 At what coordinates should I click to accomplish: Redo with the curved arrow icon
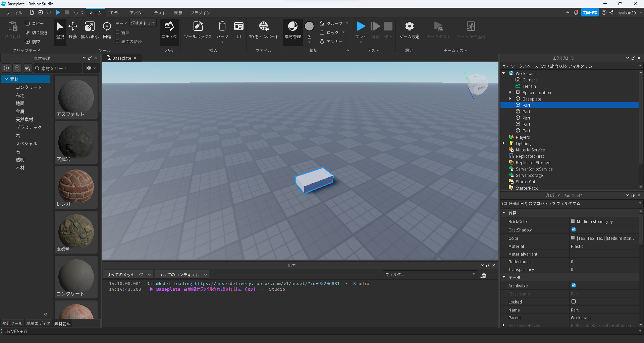coord(49,12)
